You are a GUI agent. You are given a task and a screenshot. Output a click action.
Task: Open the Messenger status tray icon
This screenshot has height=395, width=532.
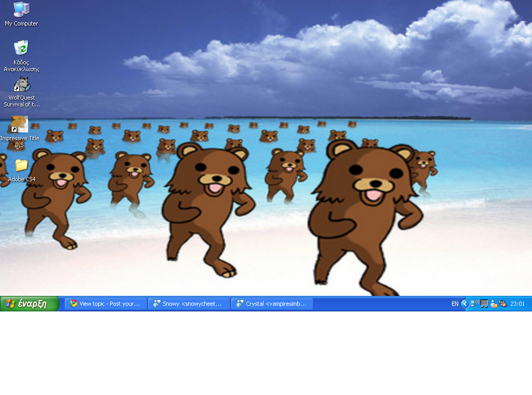[494, 304]
